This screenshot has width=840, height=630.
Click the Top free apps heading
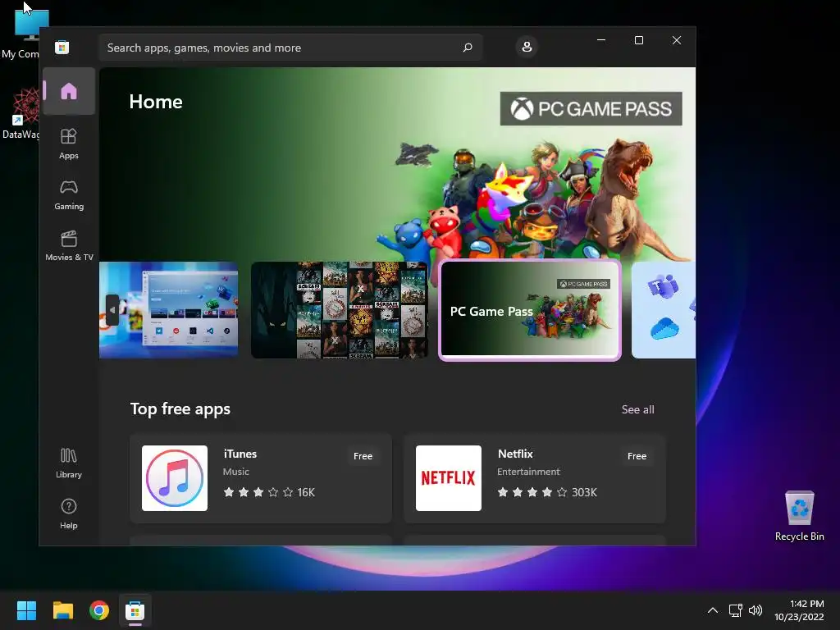point(180,409)
